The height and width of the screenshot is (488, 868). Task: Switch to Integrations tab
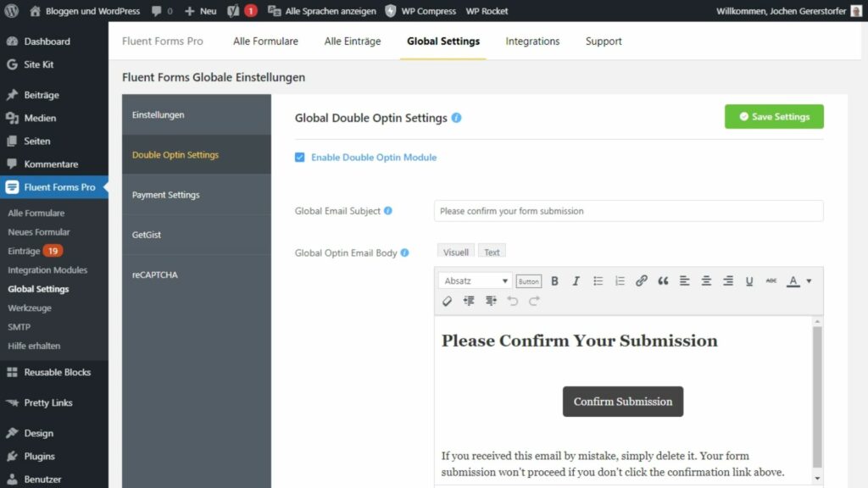(x=532, y=41)
